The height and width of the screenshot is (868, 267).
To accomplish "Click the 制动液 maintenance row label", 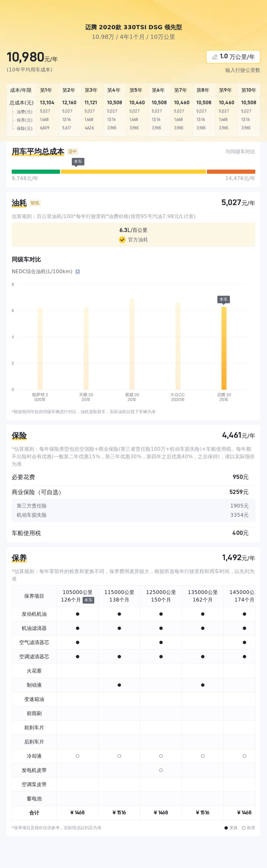I will click(x=34, y=685).
